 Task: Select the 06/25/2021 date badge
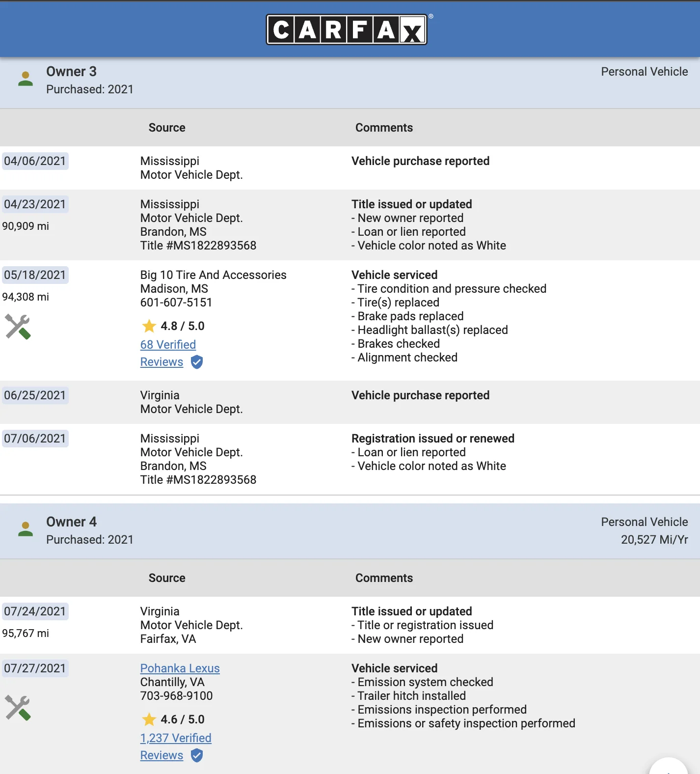(x=35, y=395)
